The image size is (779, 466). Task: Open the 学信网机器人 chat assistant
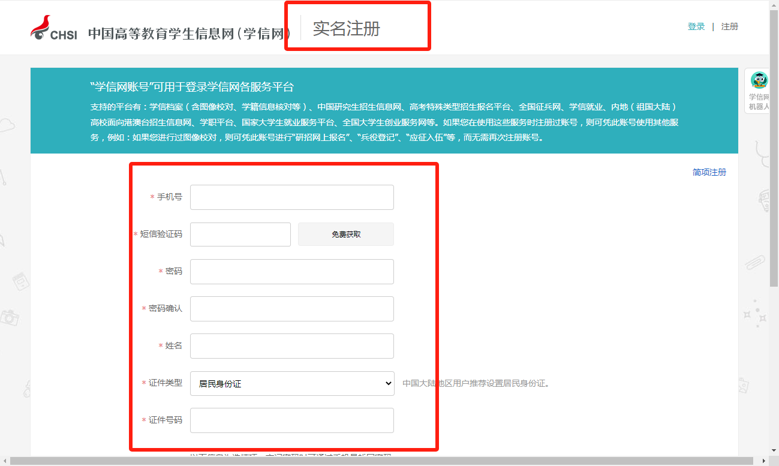(x=759, y=91)
